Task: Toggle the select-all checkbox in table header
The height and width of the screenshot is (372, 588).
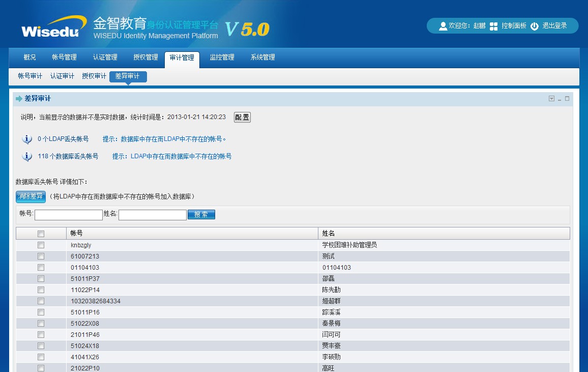Action: pos(41,234)
